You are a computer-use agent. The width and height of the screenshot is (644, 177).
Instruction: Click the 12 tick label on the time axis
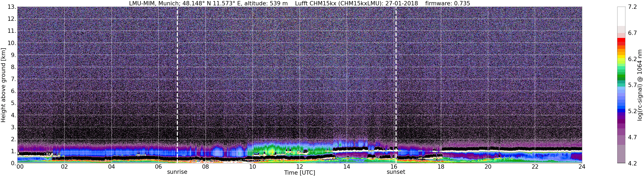[x=299, y=167]
